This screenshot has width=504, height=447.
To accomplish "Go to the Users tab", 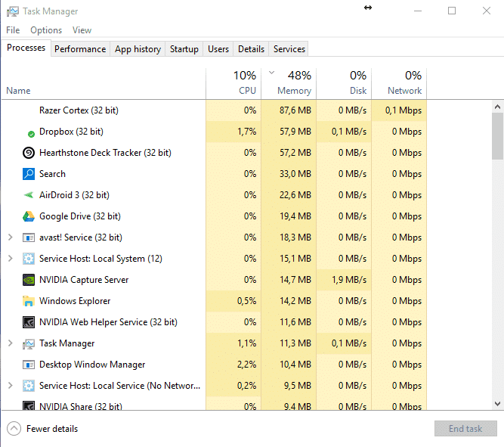I will coord(218,49).
